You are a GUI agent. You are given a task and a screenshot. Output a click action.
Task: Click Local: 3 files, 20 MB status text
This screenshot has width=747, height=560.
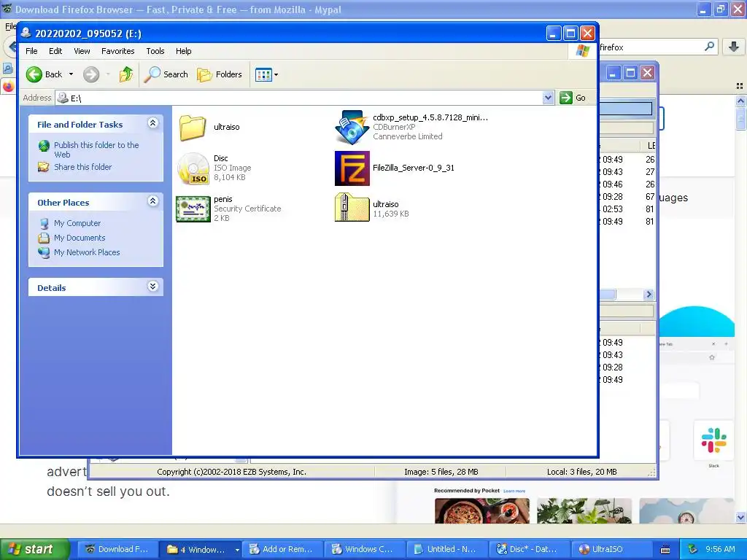point(581,472)
